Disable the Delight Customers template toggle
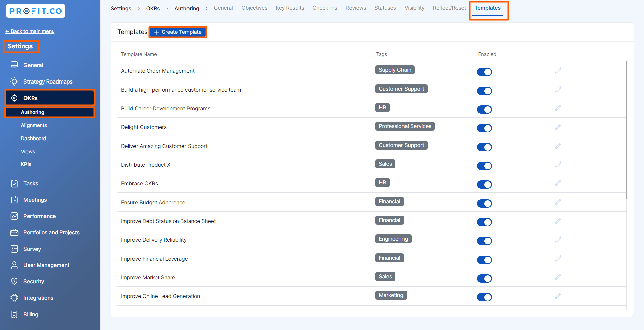 (x=484, y=128)
